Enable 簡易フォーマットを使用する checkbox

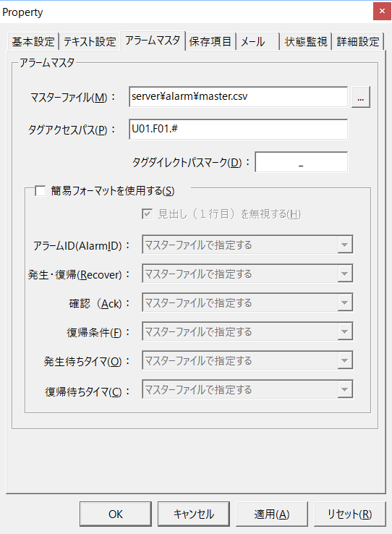41,191
